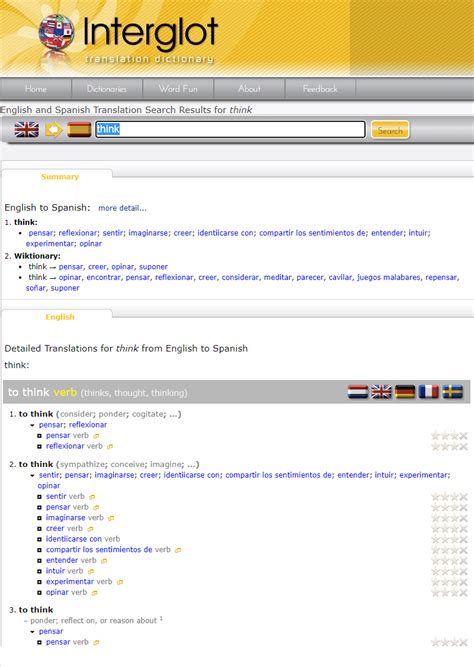Click note icon beside reflexionar verb
This screenshot has height=667, width=474.
pyautogui.click(x=110, y=447)
